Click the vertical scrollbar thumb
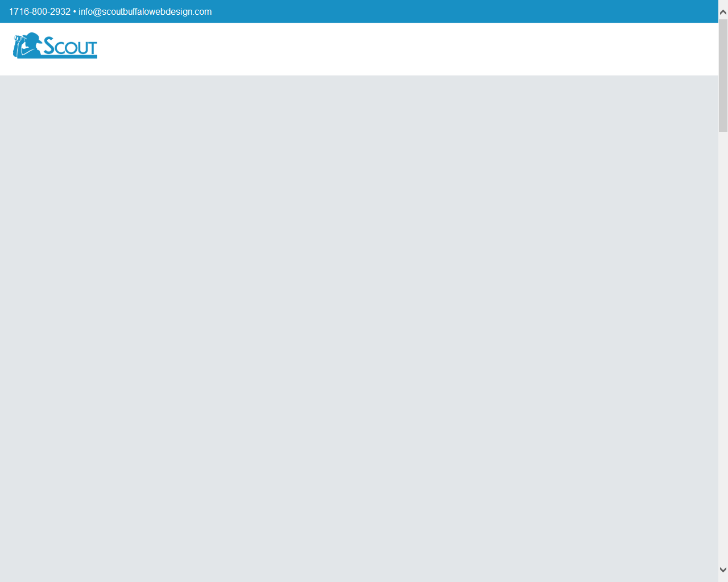This screenshot has width=728, height=582. (x=723, y=74)
